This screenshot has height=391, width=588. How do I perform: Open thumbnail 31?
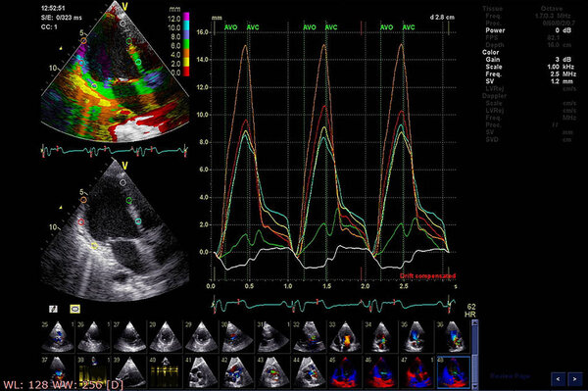pos(273,336)
